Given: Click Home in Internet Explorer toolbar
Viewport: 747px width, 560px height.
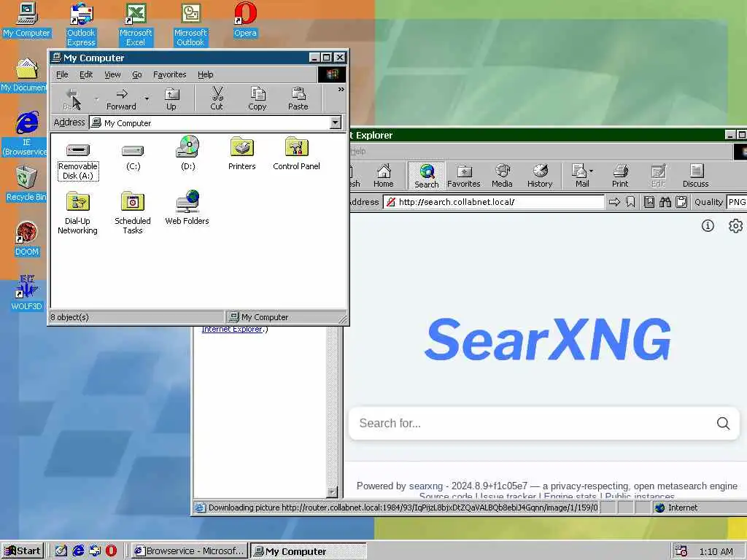Looking at the screenshot, I should [384, 176].
